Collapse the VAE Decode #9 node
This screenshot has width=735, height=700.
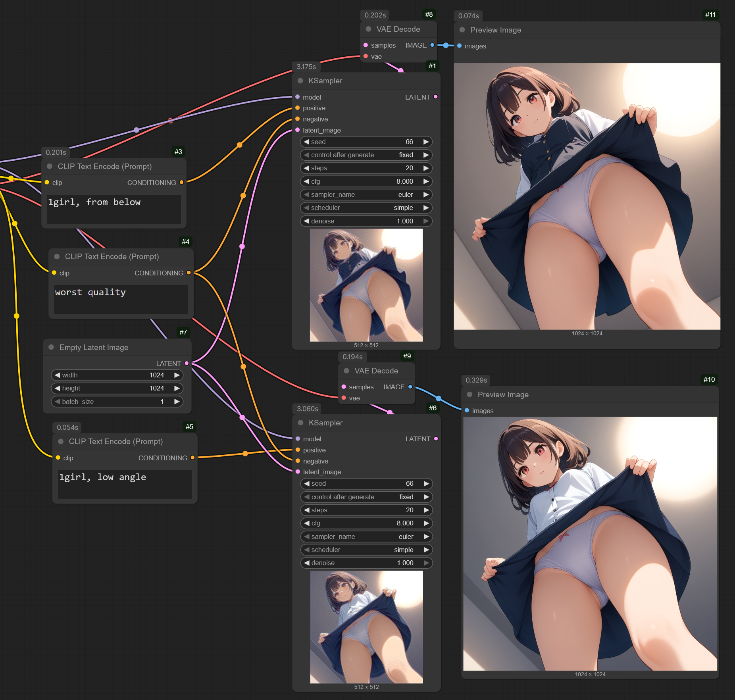point(346,371)
